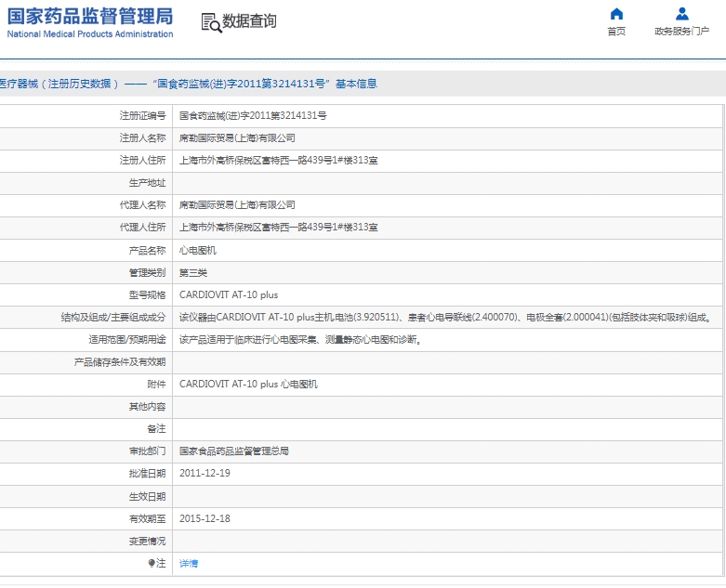Select registration number value 国食药监械(进)字2011第3214131号

click(x=253, y=116)
